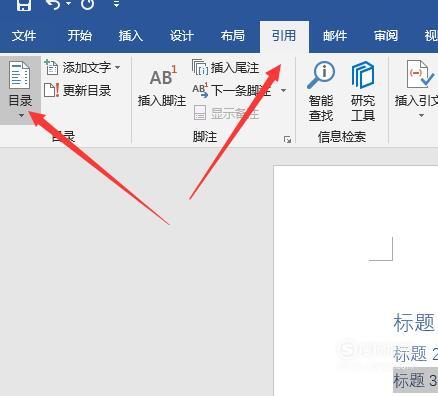Switch to the 插入 ribbon tab
The image size is (438, 396).
(131, 36)
